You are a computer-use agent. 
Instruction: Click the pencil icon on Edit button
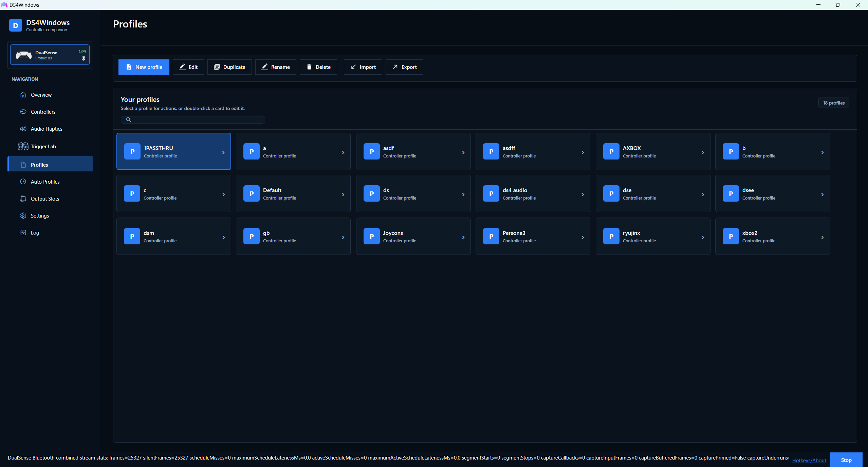click(182, 67)
